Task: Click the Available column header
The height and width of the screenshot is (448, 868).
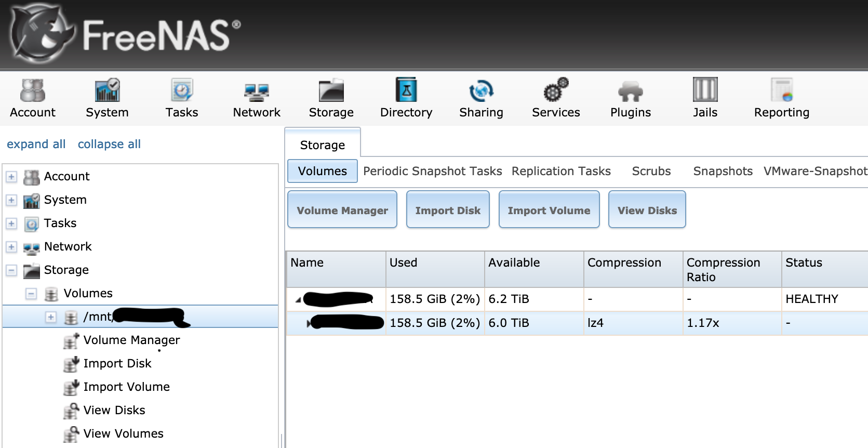Action: pos(534,269)
